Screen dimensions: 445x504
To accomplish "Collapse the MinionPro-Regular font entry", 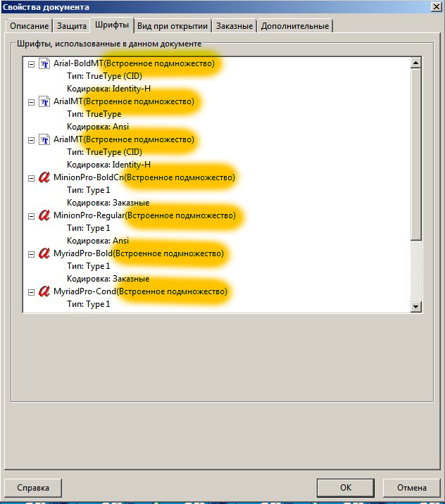I will pyautogui.click(x=31, y=216).
